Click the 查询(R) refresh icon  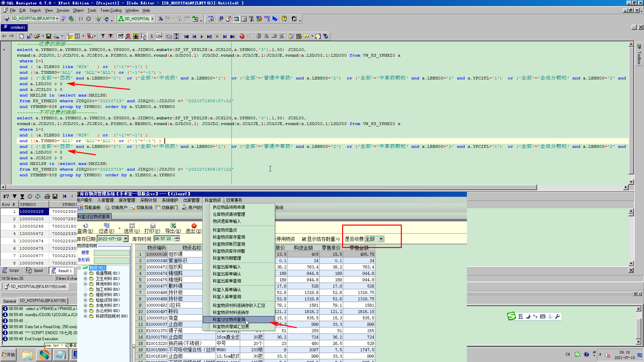(x=86, y=226)
